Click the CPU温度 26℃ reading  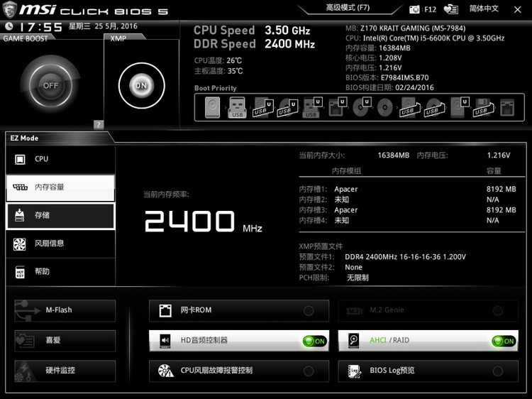click(218, 61)
